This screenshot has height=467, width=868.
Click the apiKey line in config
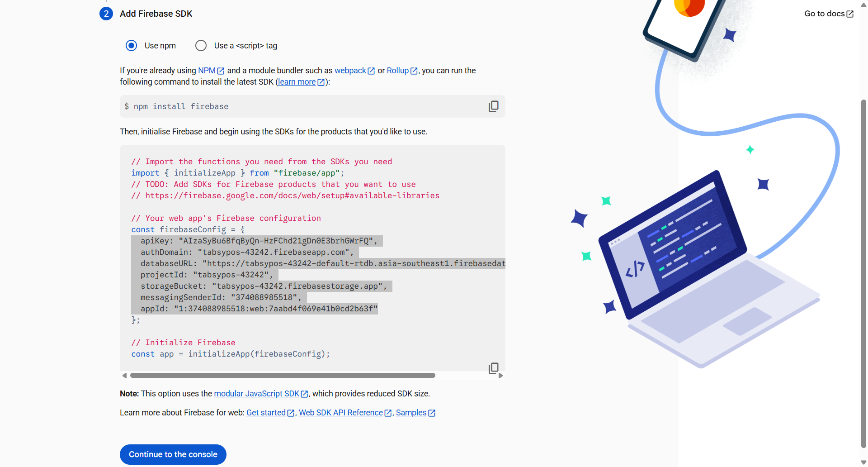259,241
